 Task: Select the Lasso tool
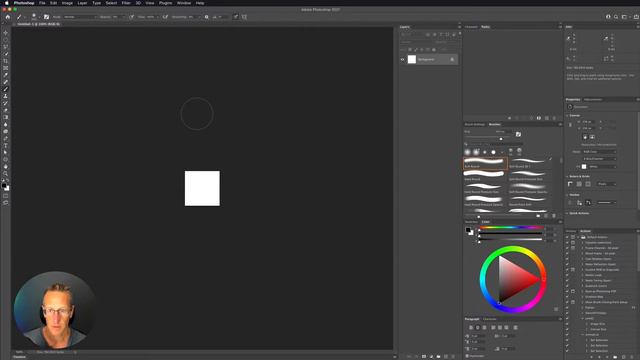click(6, 47)
